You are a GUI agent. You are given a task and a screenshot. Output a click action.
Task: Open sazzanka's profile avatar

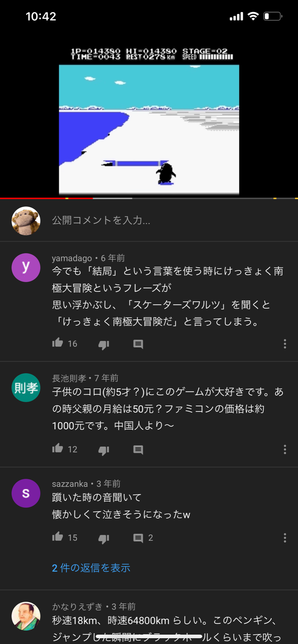click(26, 493)
